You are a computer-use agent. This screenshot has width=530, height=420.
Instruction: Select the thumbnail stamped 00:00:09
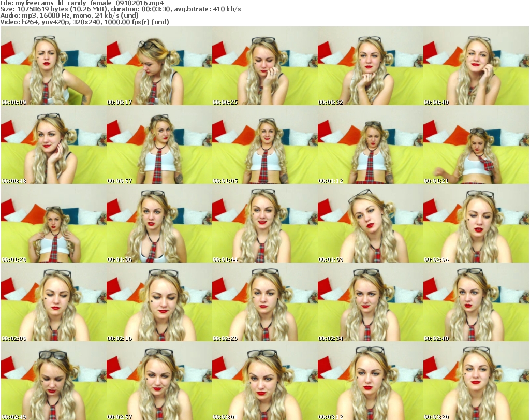(54, 66)
